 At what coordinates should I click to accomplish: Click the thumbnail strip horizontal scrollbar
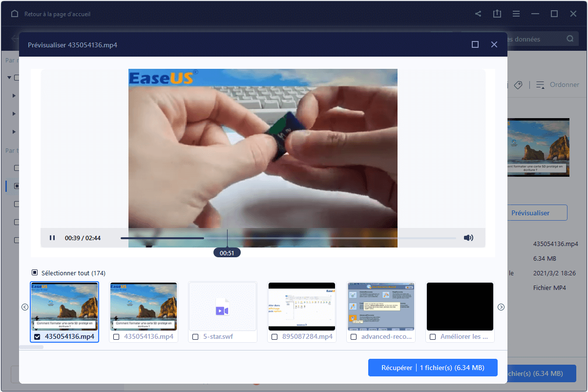coord(31,347)
